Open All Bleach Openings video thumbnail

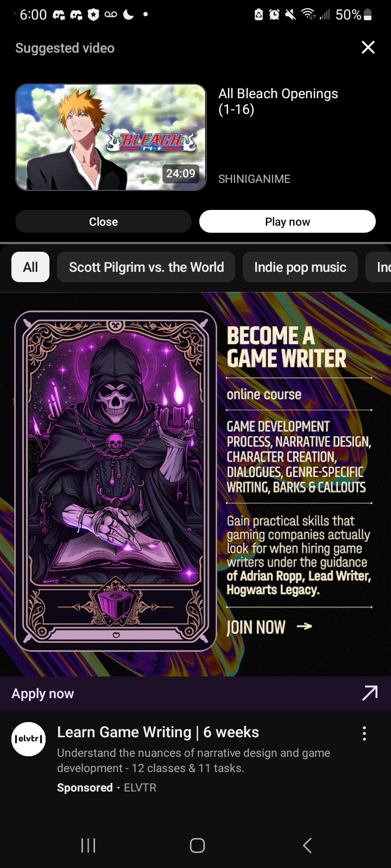point(111,137)
